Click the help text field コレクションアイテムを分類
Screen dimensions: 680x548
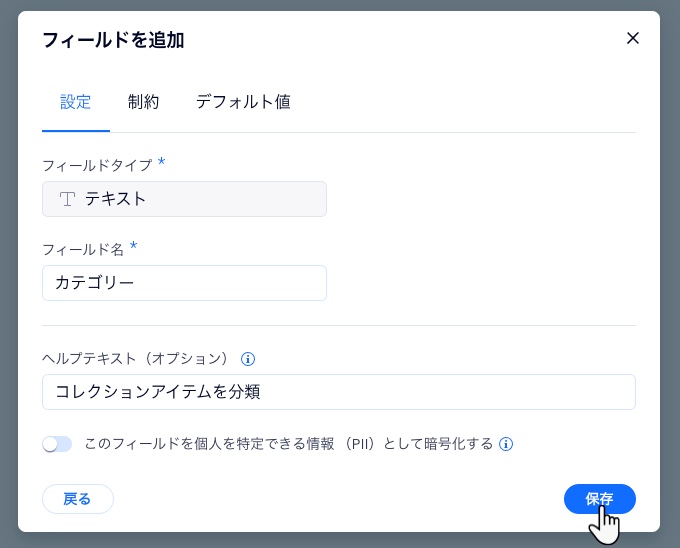[339, 392]
